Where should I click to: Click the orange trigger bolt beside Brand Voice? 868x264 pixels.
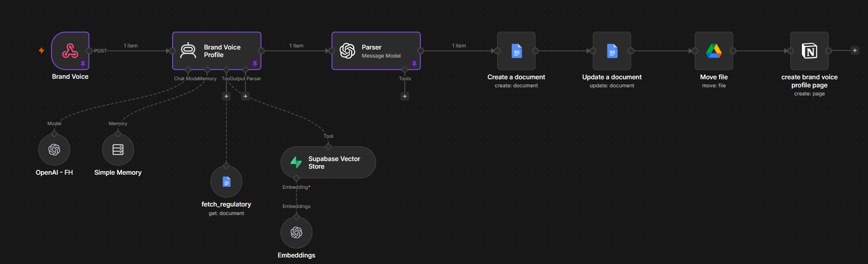[x=41, y=50]
